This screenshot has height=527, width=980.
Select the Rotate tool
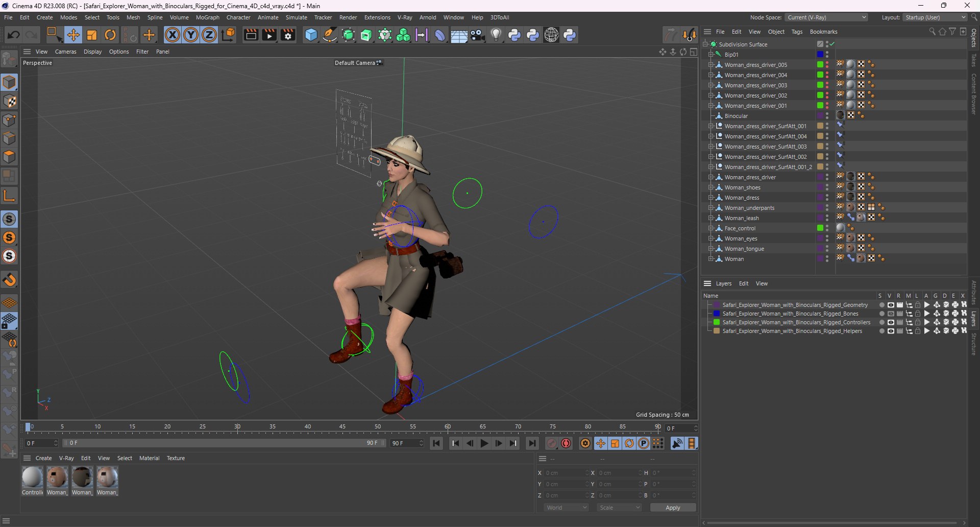tap(110, 35)
